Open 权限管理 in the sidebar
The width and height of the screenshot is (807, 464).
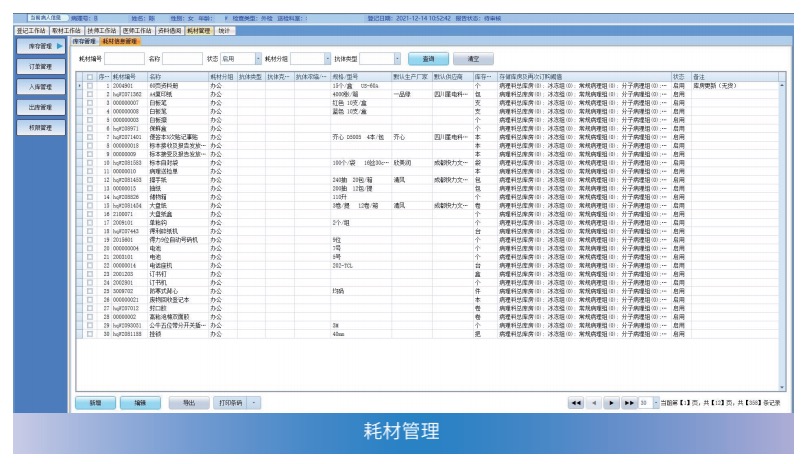point(41,128)
